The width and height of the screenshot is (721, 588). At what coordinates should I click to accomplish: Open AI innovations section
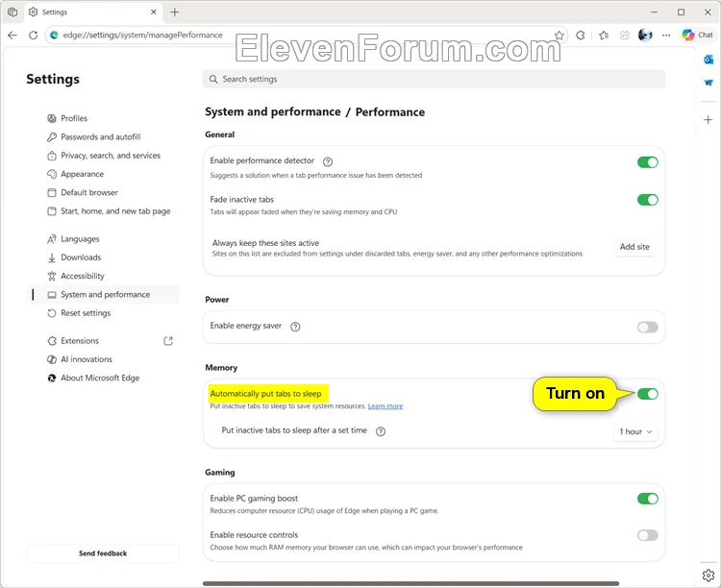click(x=104, y=359)
